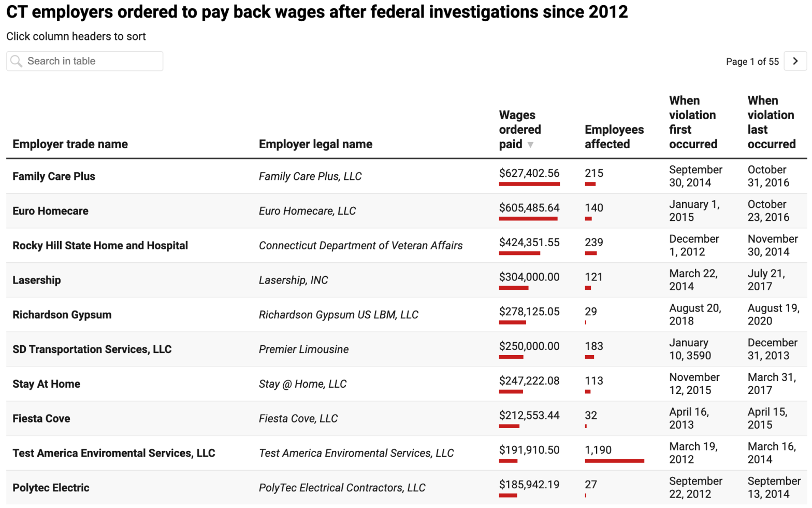Viewport: 812px width, 508px height.
Task: Sort by Employees affected column
Action: (x=614, y=136)
